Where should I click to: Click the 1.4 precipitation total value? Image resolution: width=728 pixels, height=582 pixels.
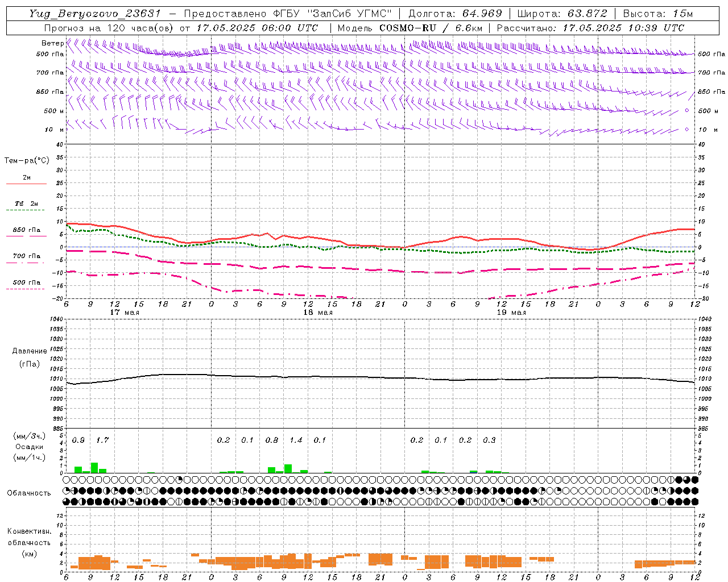point(296,440)
